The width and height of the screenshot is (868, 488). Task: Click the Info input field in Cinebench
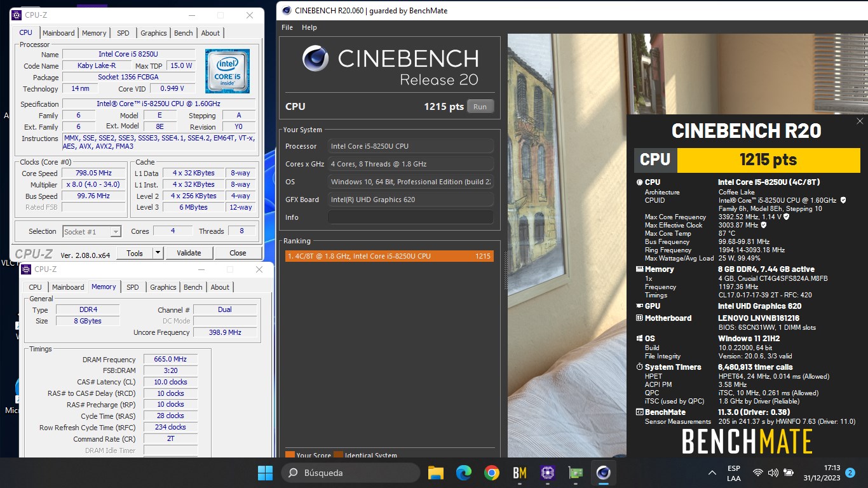(410, 217)
